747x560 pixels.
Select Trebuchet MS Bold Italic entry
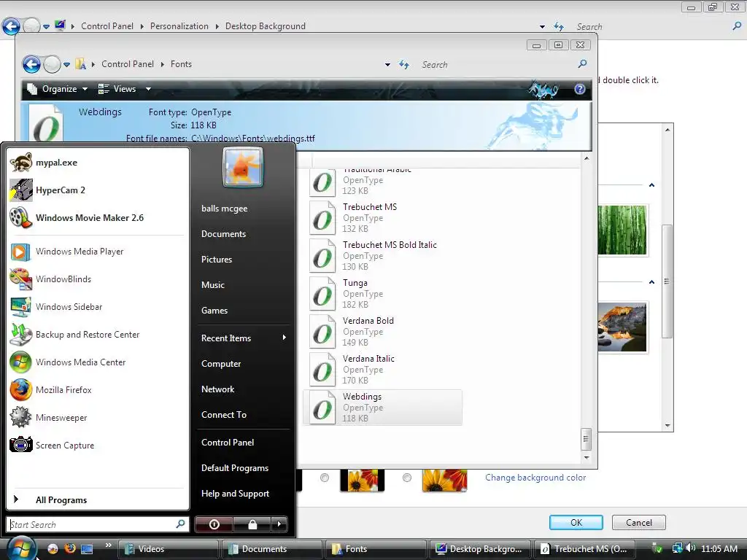tap(382, 256)
